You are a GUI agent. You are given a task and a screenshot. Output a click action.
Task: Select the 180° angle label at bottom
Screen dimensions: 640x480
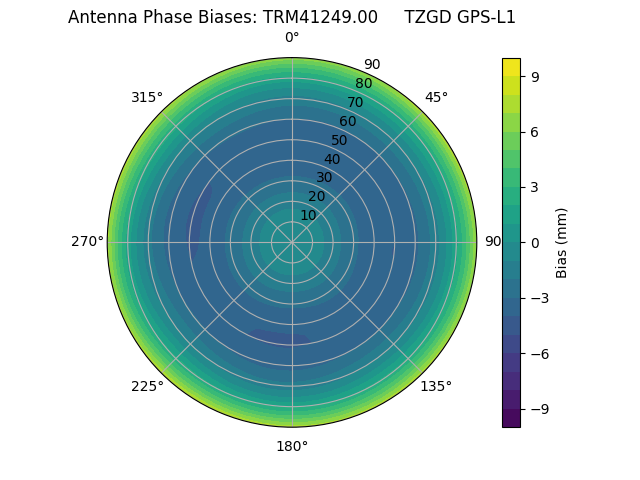coord(292,446)
